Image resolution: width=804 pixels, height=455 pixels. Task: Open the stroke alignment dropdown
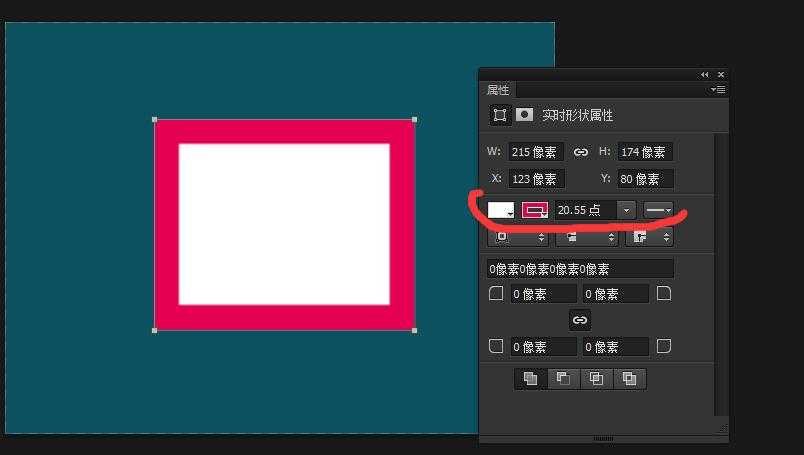[518, 237]
